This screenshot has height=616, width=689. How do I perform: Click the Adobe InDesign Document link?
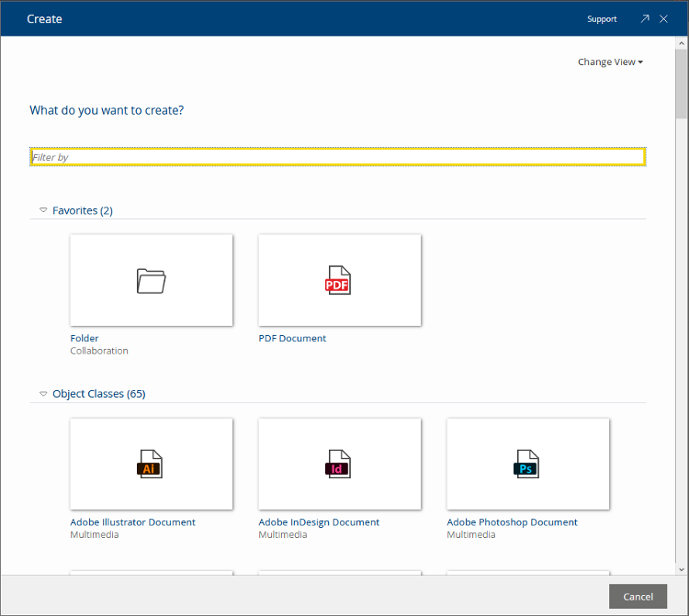319,522
